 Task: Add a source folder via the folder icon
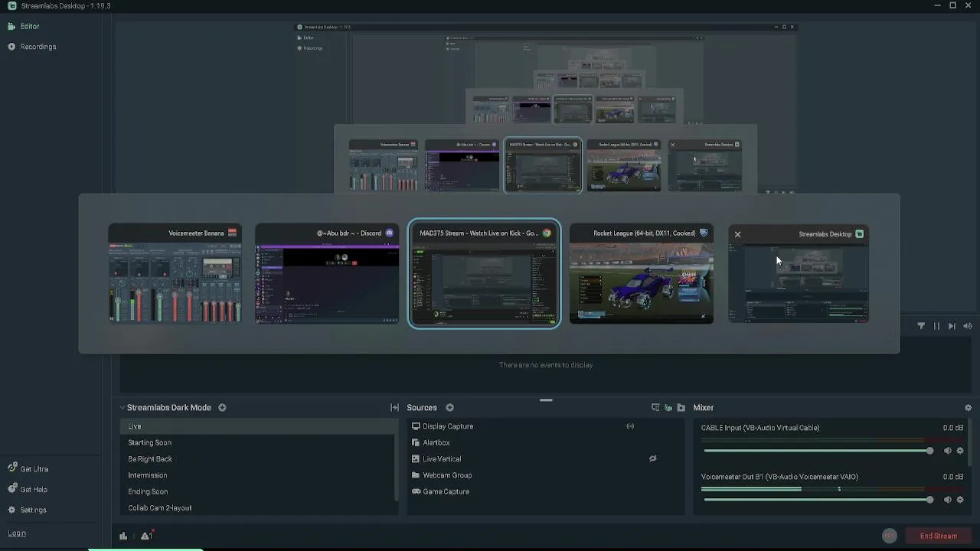click(681, 408)
